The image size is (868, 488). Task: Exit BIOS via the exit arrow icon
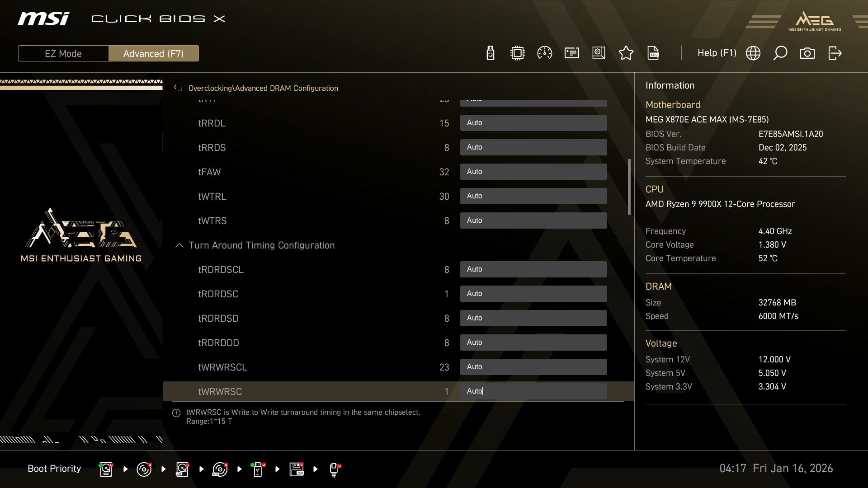point(834,53)
